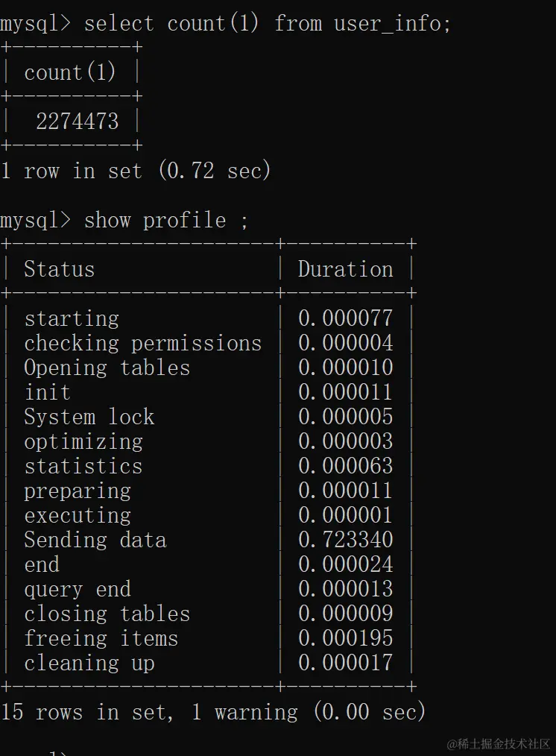This screenshot has height=756, width=556.
Task: Click the Duration column header
Action: [346, 269]
